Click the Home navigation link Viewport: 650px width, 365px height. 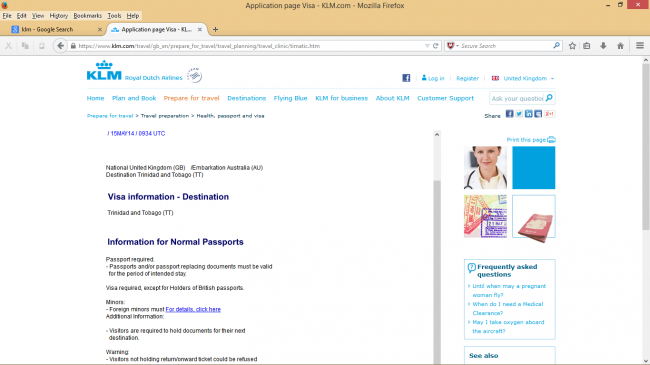(95, 98)
